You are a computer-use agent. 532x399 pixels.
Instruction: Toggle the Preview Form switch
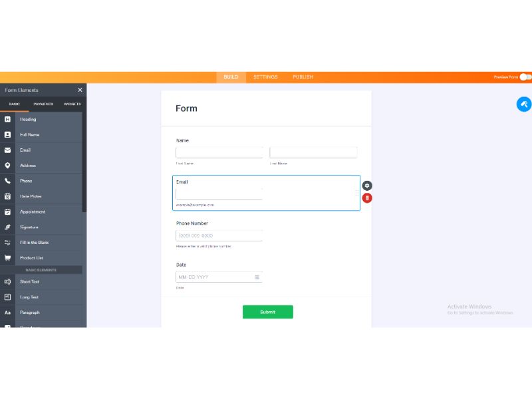525,76
